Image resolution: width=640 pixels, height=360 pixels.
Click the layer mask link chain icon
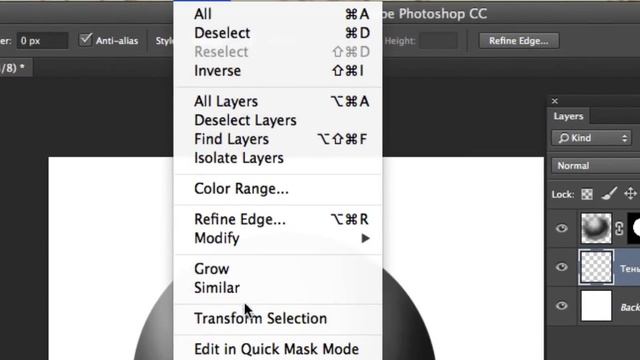[x=619, y=229]
